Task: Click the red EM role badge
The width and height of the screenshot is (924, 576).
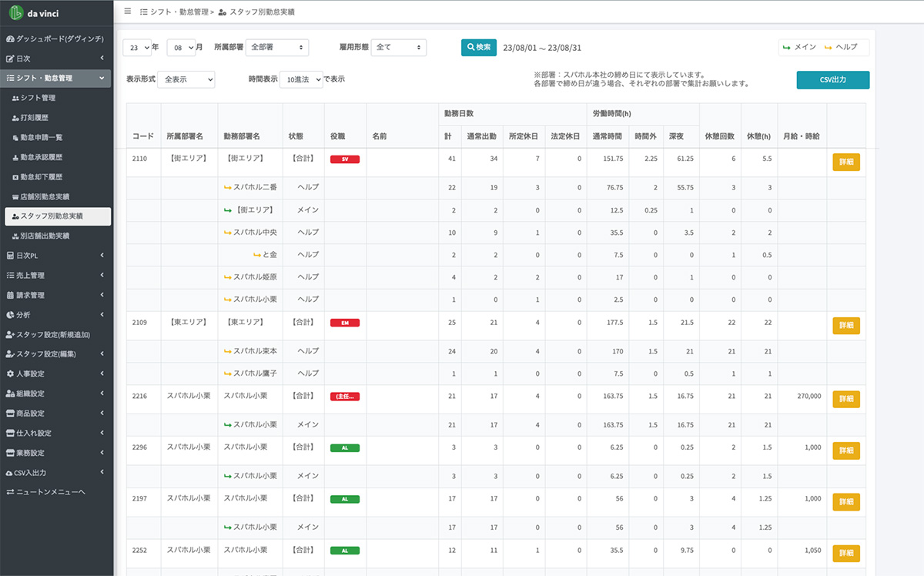Action: click(x=345, y=323)
